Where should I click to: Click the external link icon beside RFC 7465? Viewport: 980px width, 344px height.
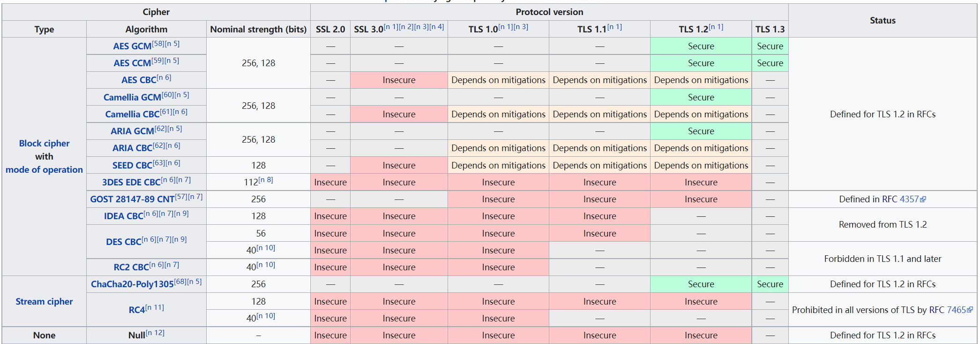click(970, 310)
